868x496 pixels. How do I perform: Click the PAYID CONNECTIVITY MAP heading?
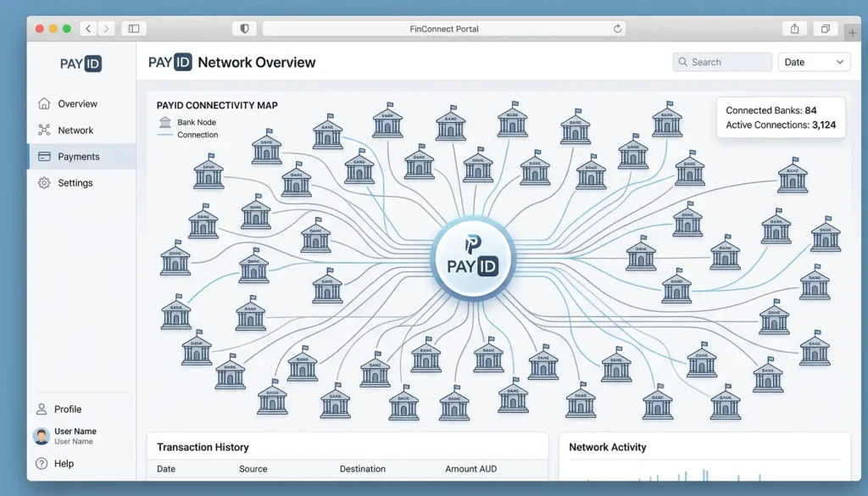[x=217, y=105]
